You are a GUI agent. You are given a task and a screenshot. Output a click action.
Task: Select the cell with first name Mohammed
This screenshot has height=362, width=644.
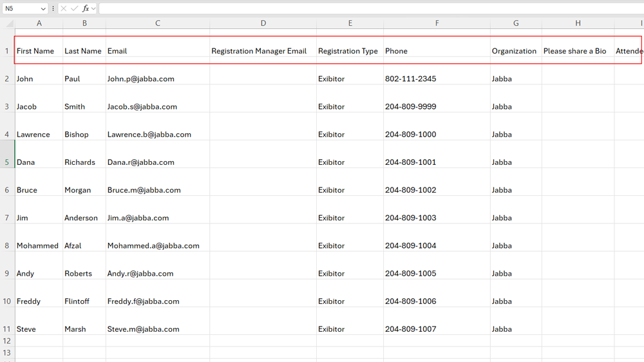(37, 245)
